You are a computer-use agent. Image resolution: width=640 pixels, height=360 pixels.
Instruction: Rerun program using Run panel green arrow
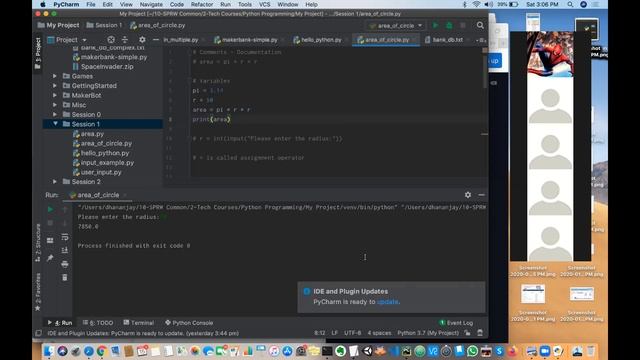coord(50,209)
